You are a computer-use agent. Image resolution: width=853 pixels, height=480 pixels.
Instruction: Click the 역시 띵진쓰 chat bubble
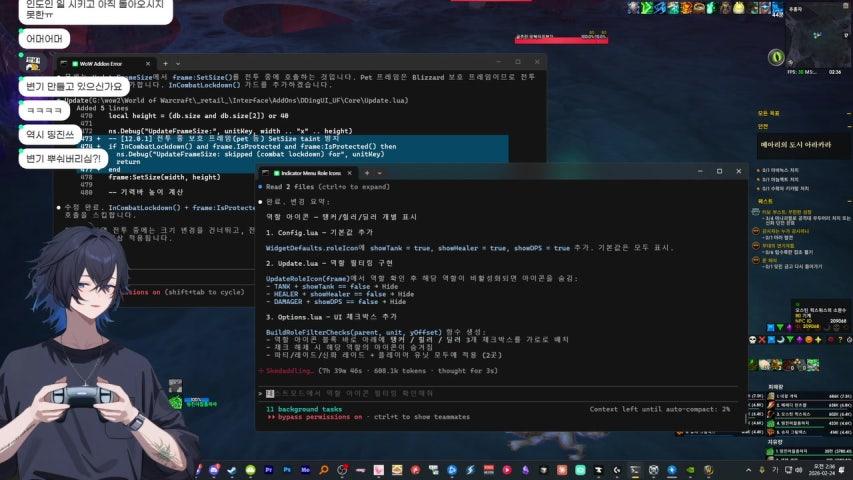point(50,134)
